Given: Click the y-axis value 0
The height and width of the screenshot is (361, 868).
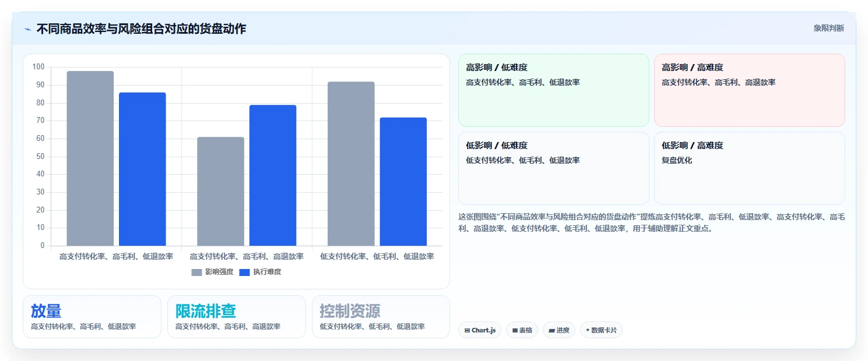Looking at the screenshot, I should (43, 246).
